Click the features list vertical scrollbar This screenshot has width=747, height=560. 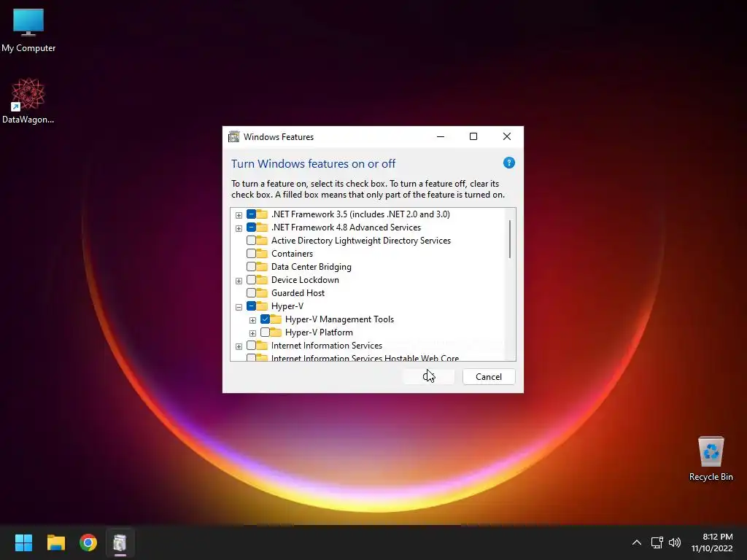tap(510, 239)
